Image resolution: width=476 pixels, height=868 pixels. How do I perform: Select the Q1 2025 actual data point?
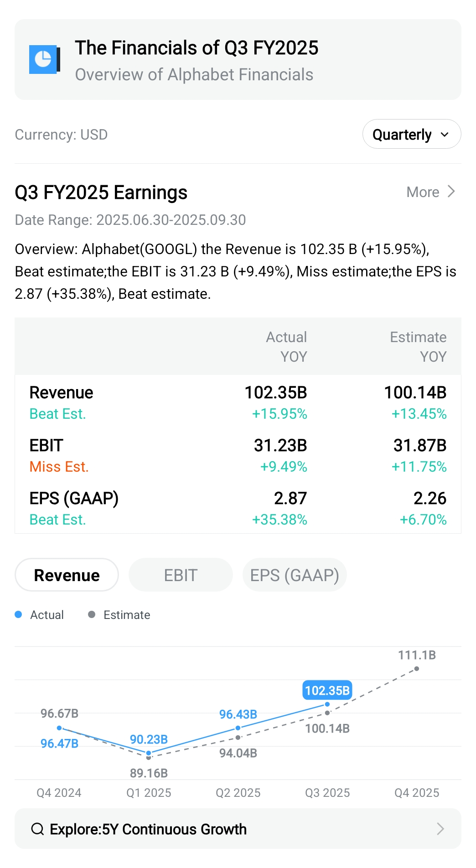tap(149, 753)
